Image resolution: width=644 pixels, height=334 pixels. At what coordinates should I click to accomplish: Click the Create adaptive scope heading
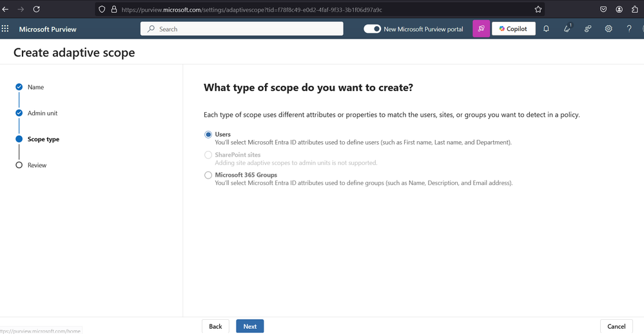click(74, 53)
